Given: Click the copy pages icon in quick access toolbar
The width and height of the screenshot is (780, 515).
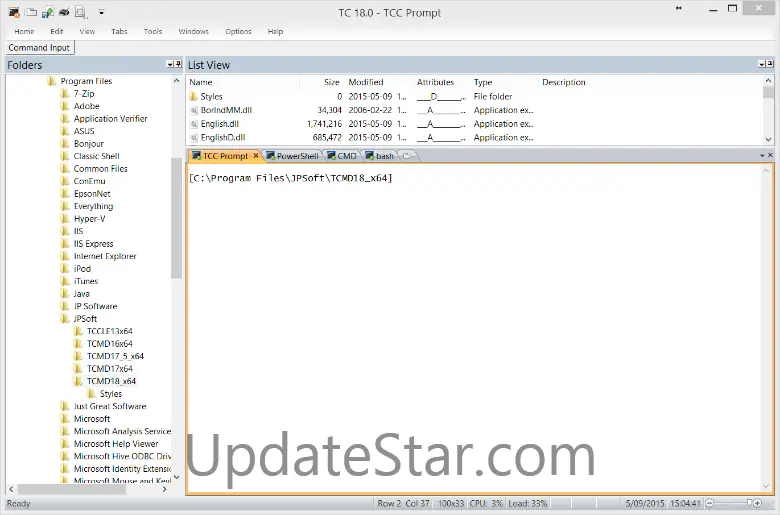Looking at the screenshot, I should pyautogui.click(x=81, y=12).
